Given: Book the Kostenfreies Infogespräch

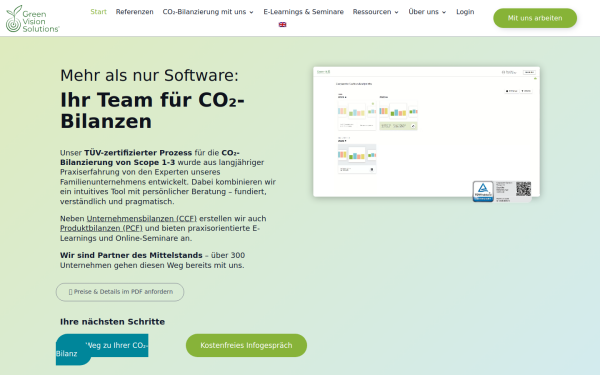Looking at the screenshot, I should click(x=246, y=345).
